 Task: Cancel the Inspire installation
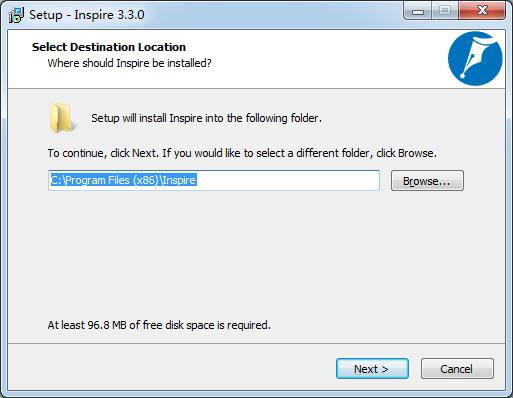[x=457, y=368]
